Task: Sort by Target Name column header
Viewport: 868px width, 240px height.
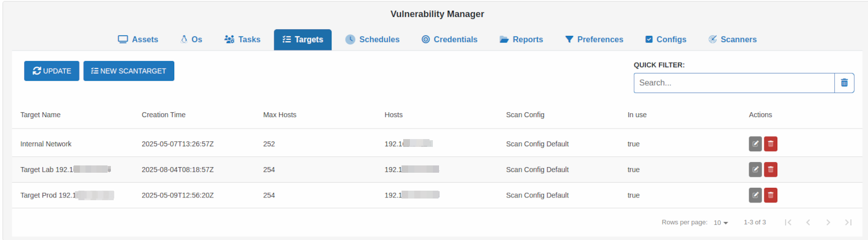Action: (x=40, y=115)
